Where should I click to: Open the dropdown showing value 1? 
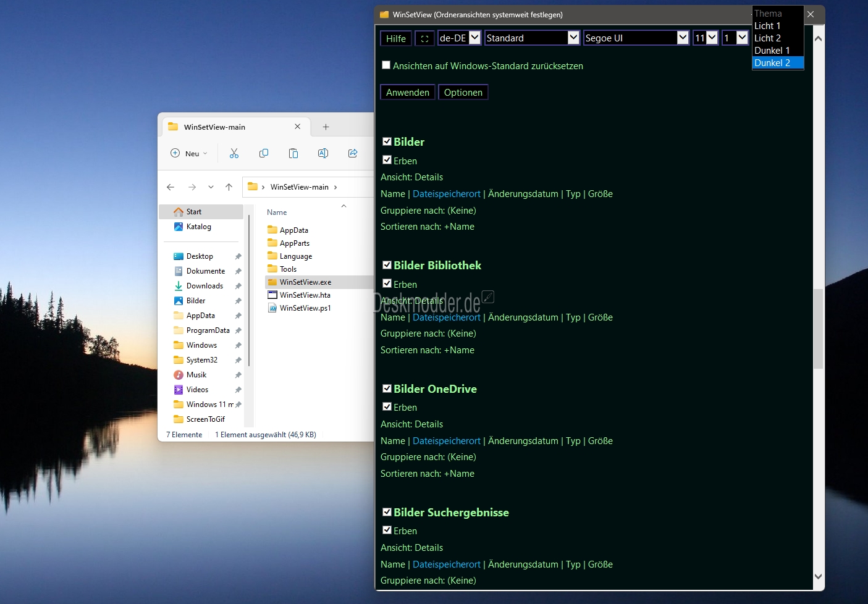click(x=735, y=38)
